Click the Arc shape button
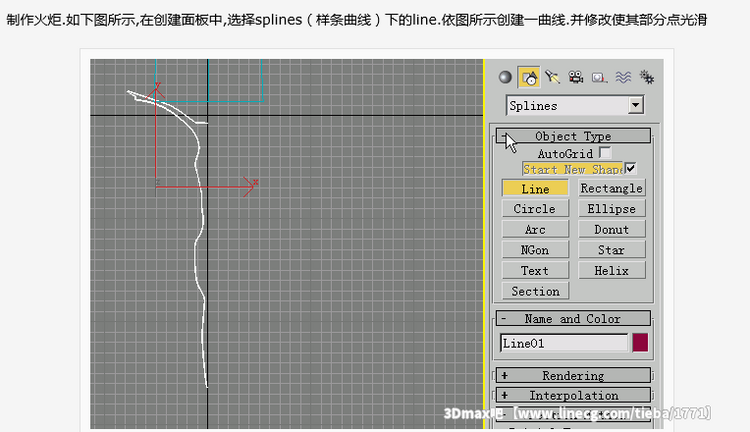This screenshot has height=432, width=750. click(535, 229)
